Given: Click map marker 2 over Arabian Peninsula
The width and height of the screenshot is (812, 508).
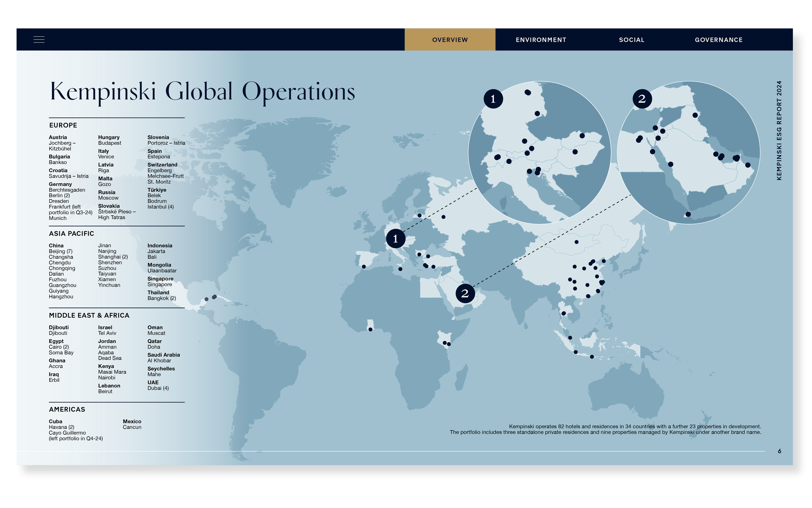Looking at the screenshot, I should [465, 293].
